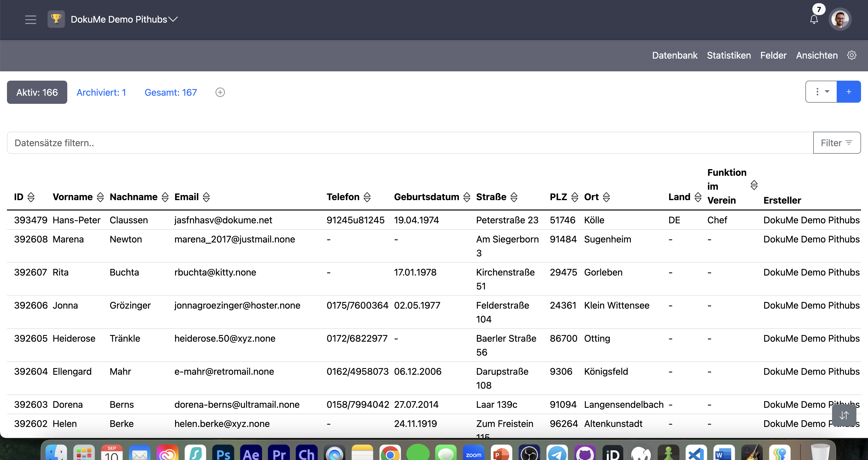Toggle sort on Geburtsdatum column
This screenshot has height=460, width=868.
coord(467,197)
